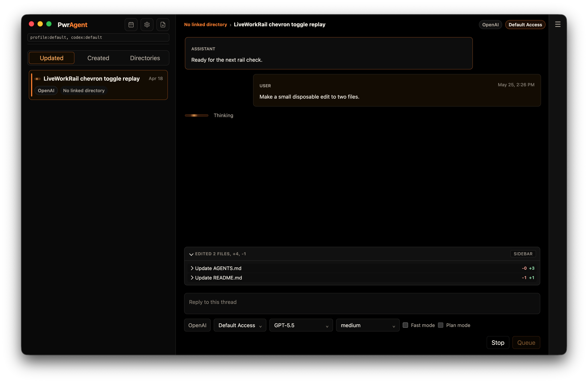This screenshot has height=383, width=588.
Task: Click the -0 +3 counts for AGENTS.md
Action: [528, 268]
